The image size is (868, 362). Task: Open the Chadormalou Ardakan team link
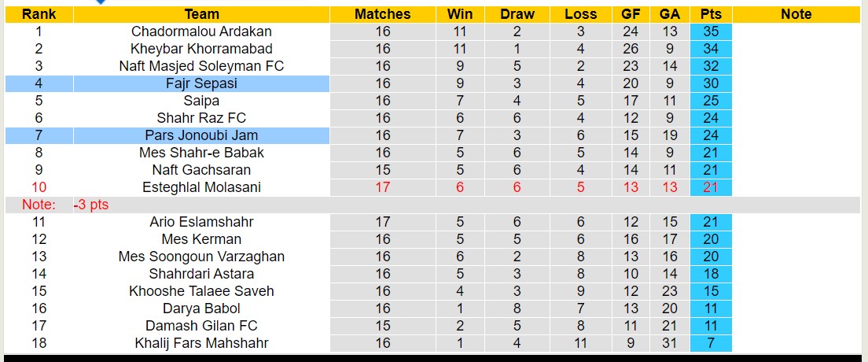coord(201,31)
